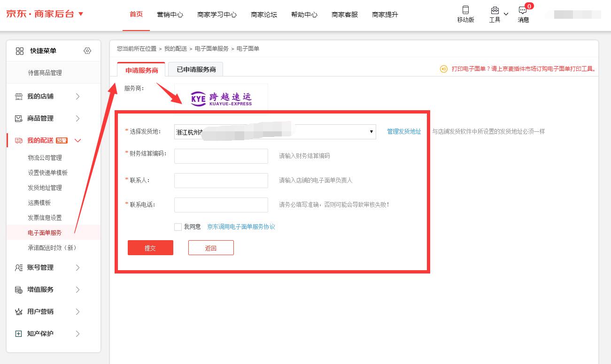The image size is (611, 364).
Task: Focus the 财务结算编码 input field
Action: pos(221,156)
